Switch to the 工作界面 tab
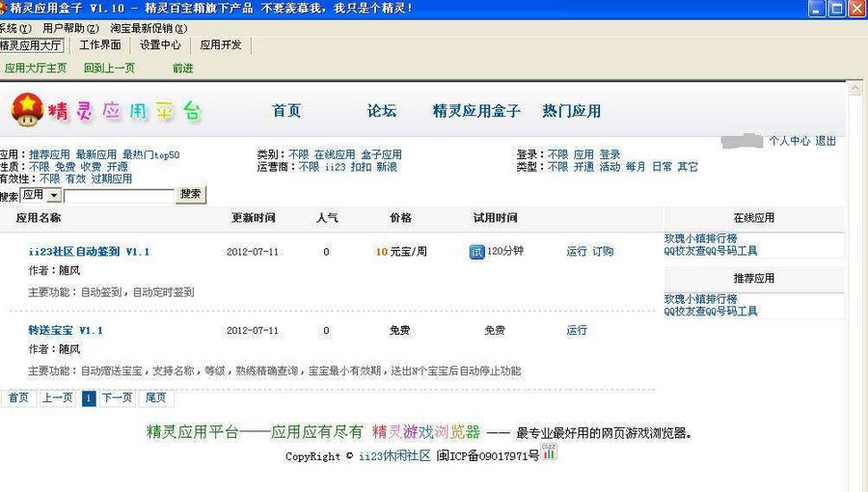 (x=99, y=45)
